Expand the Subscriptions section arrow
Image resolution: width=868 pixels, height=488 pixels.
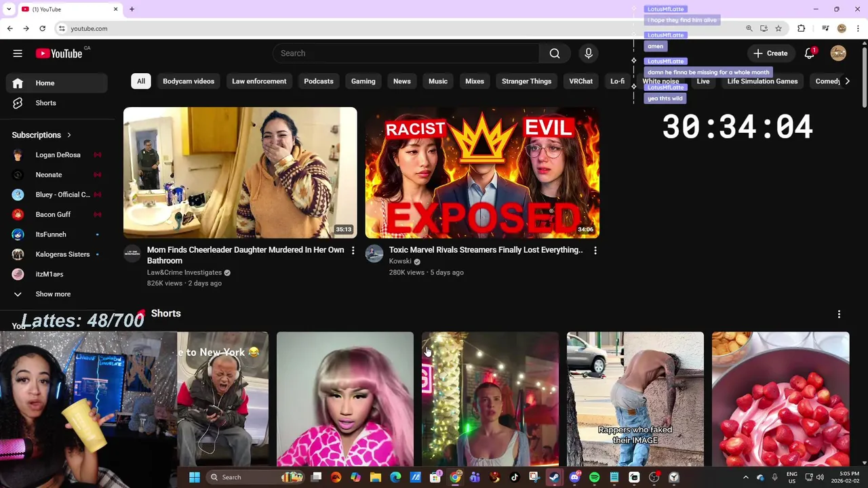[68, 136]
